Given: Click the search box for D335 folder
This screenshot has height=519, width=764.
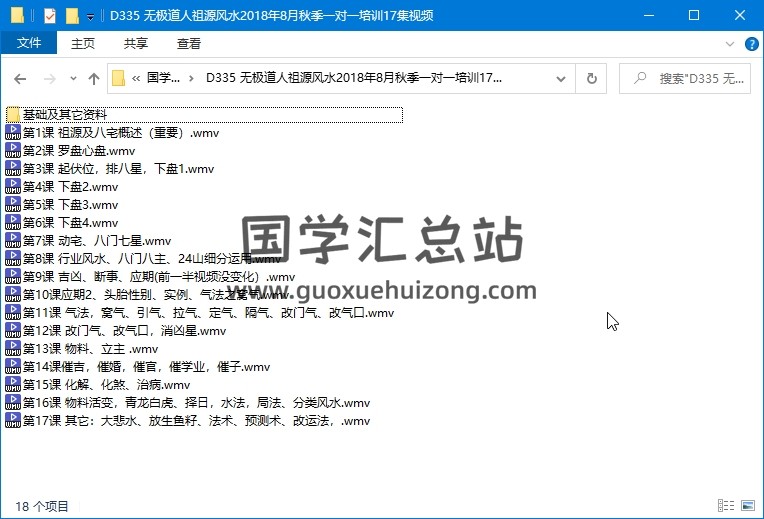Looking at the screenshot, I should (x=685, y=78).
